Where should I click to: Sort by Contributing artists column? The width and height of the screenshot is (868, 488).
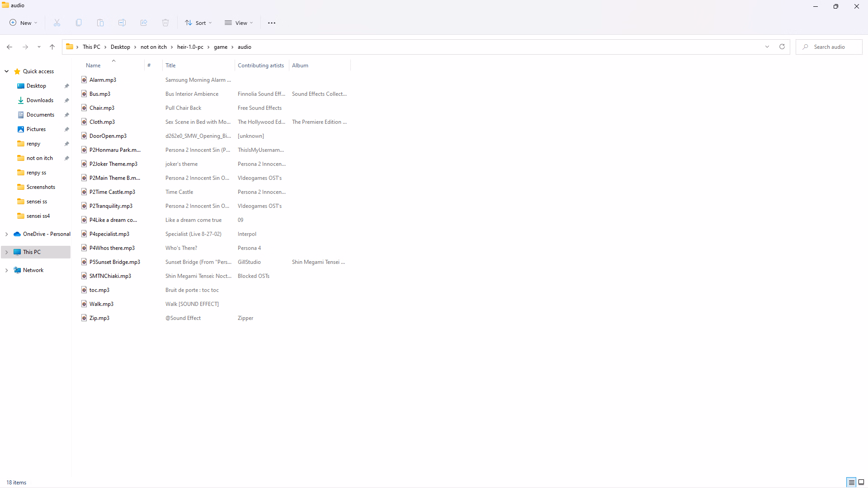[x=262, y=66]
